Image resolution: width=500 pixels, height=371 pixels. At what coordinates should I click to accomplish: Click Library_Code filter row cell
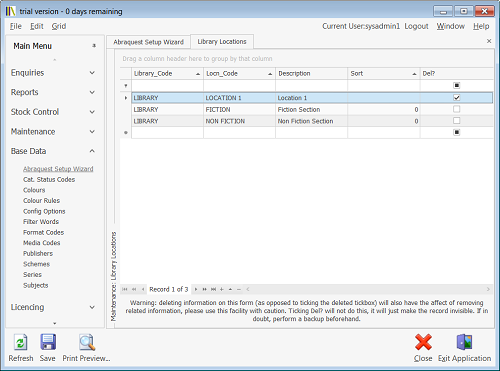pyautogui.click(x=167, y=86)
